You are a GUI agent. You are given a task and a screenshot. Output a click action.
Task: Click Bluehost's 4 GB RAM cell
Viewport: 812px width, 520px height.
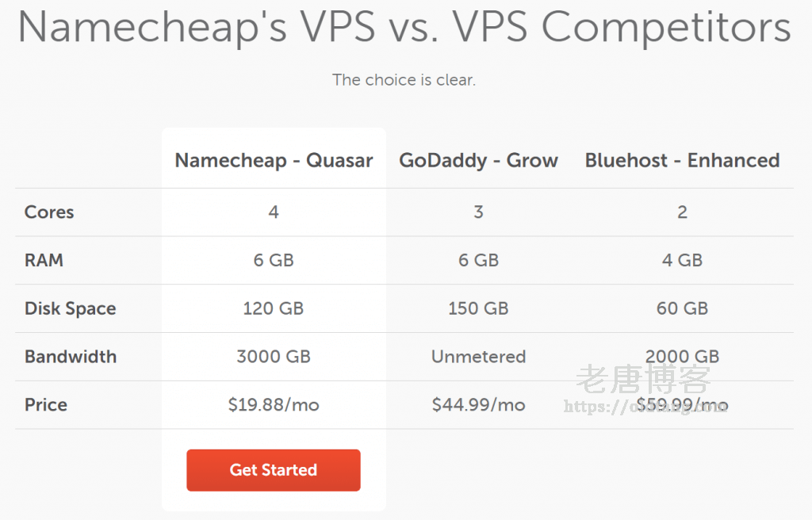pos(682,261)
